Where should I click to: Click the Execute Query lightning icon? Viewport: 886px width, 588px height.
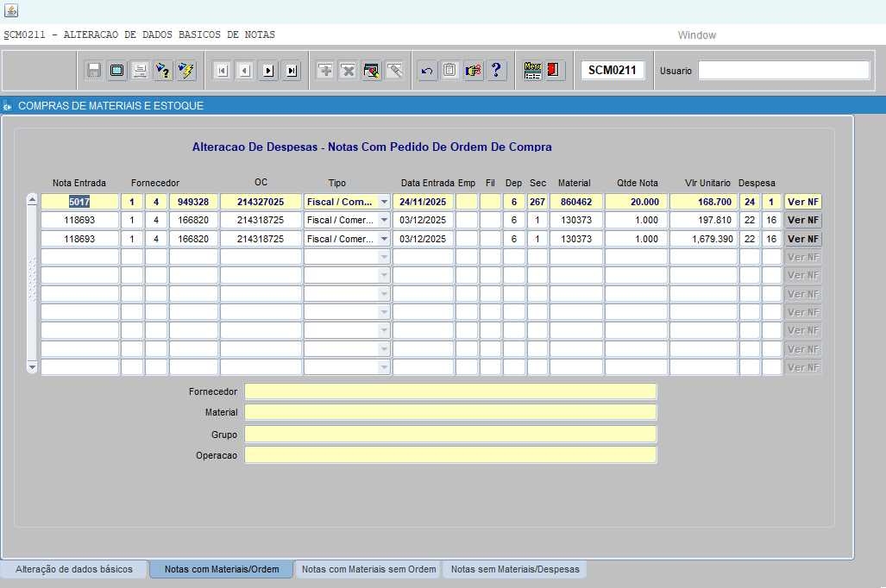point(185,71)
